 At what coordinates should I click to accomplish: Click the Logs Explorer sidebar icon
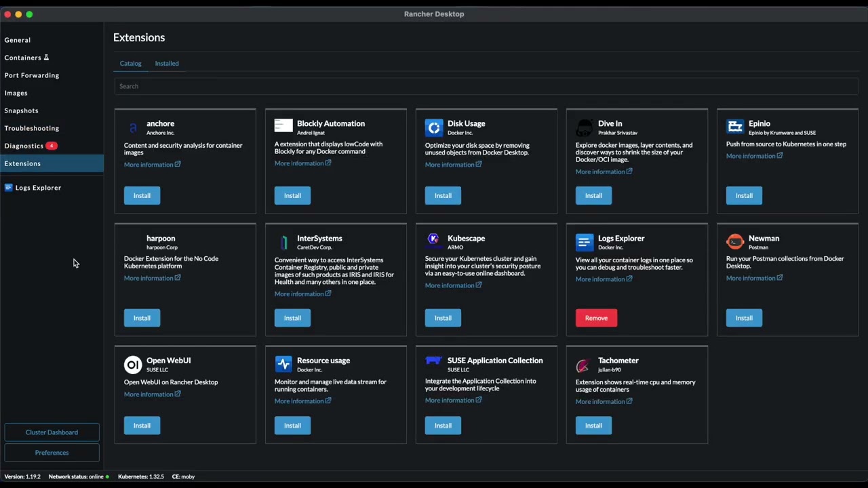coord(8,188)
